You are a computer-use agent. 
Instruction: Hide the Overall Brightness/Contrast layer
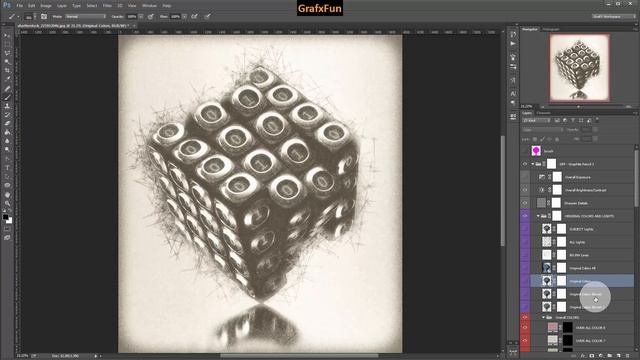coord(525,190)
